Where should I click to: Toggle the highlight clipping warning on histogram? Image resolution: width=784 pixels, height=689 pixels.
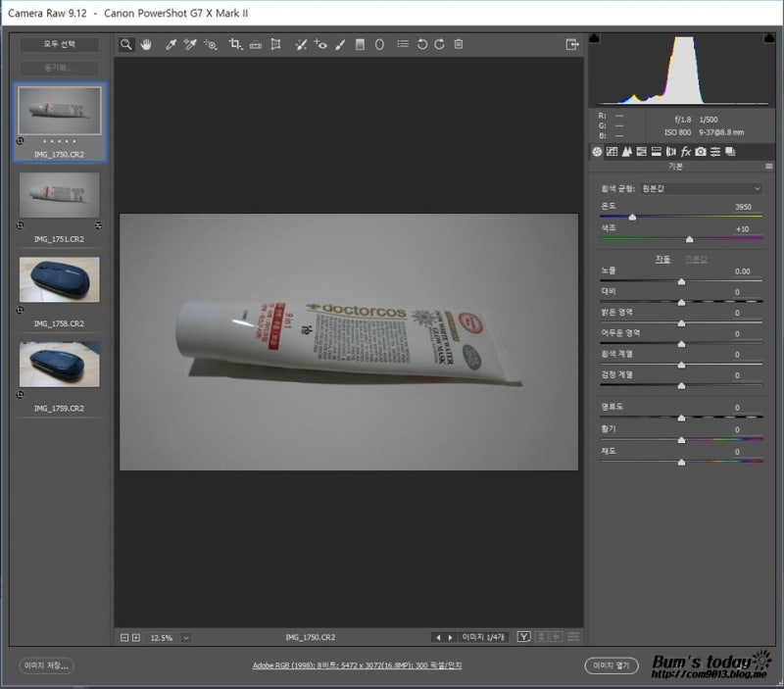coord(769,38)
